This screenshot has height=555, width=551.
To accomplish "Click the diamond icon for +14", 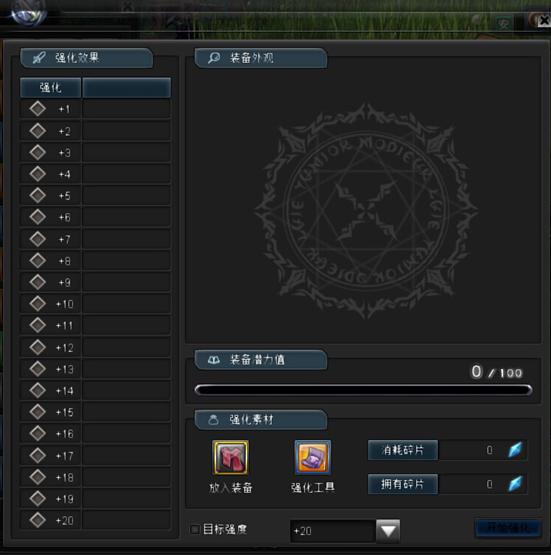I will (x=38, y=390).
